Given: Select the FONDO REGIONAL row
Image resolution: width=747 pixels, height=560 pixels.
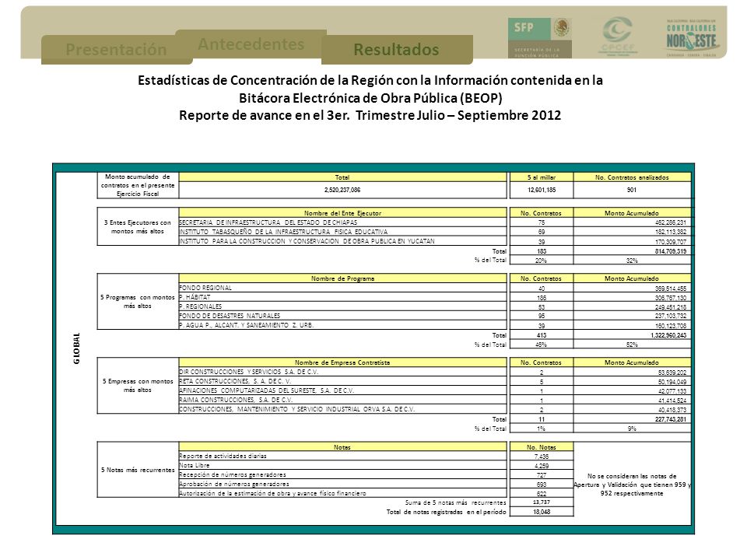Looking at the screenshot, I should point(342,288).
